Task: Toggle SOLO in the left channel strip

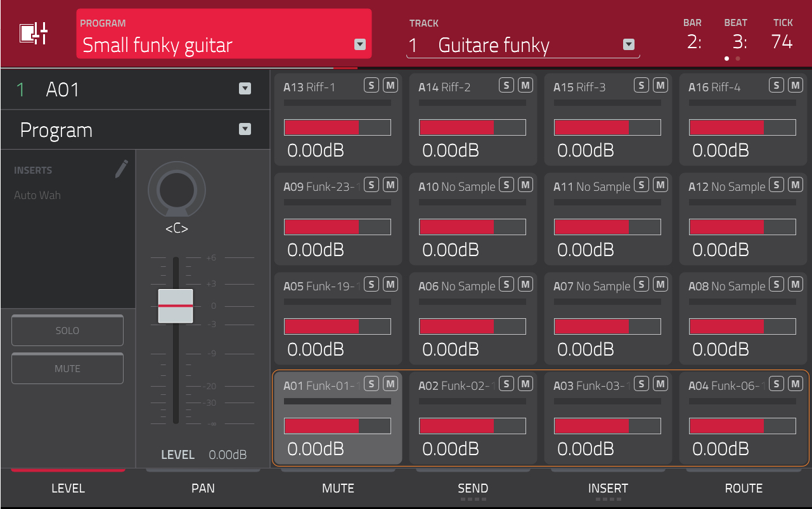Action: [x=67, y=330]
